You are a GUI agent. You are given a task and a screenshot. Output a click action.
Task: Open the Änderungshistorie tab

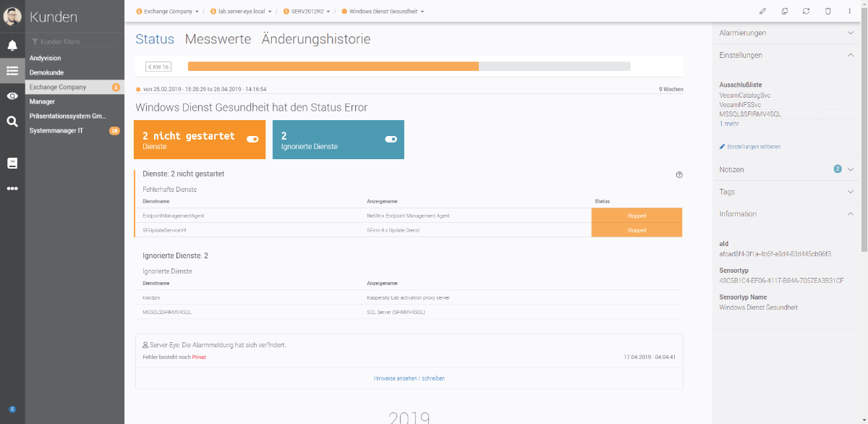[316, 39]
